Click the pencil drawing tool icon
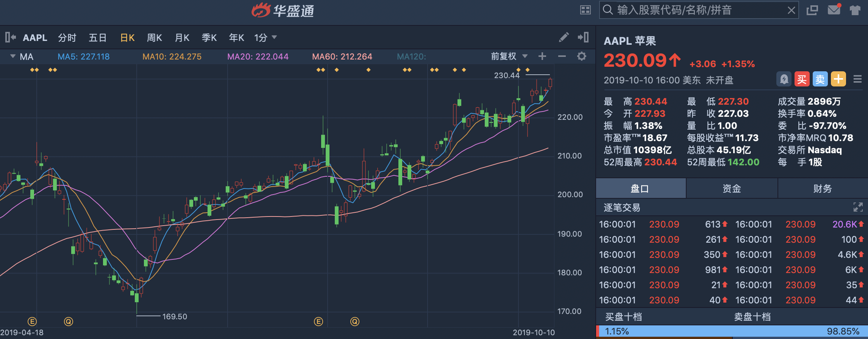 pos(564,37)
